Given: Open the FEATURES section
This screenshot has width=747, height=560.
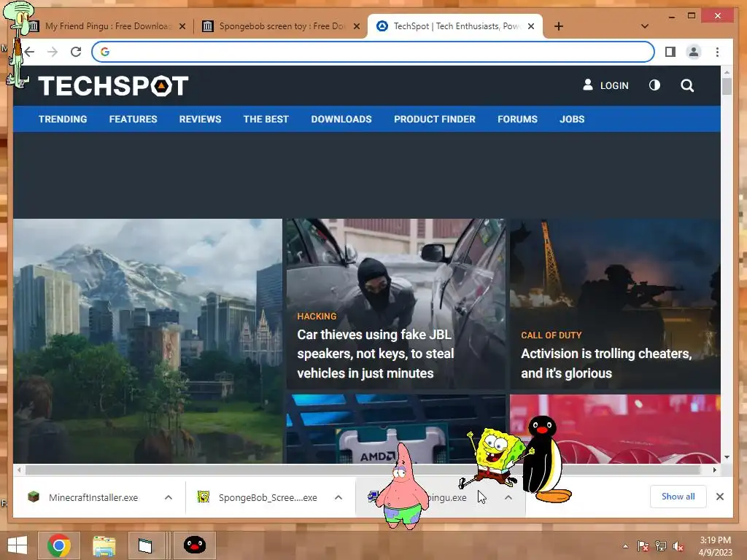Looking at the screenshot, I should click(133, 119).
